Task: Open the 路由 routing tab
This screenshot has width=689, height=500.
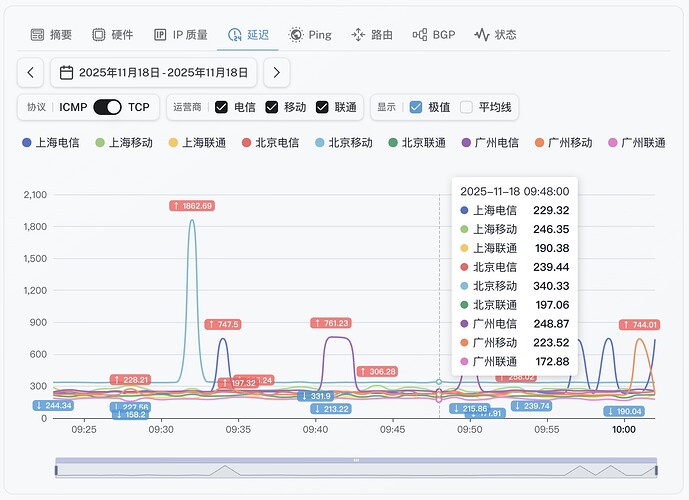Action: click(371, 35)
